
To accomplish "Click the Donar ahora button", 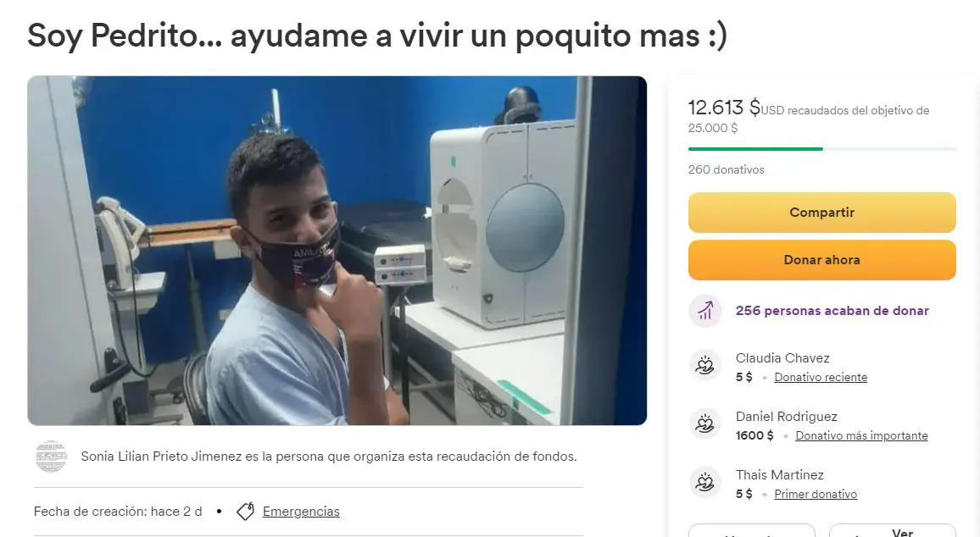I will point(821,260).
